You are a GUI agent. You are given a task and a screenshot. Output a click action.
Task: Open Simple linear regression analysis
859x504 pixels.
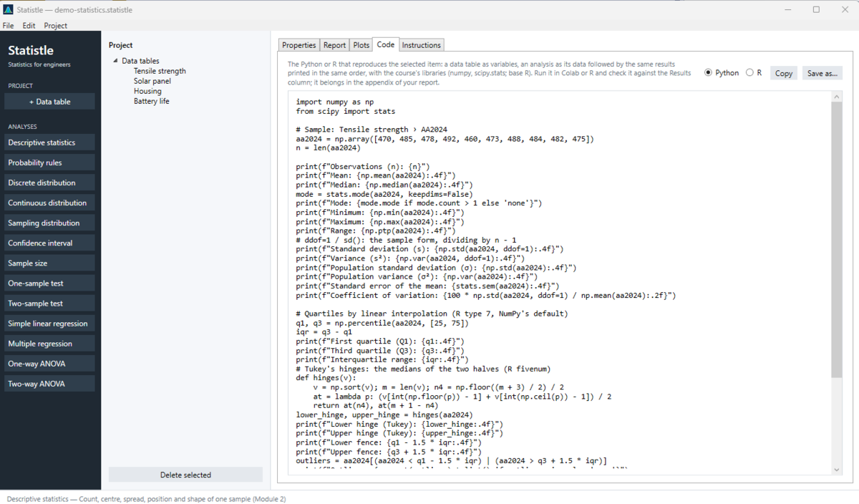pyautogui.click(x=49, y=323)
